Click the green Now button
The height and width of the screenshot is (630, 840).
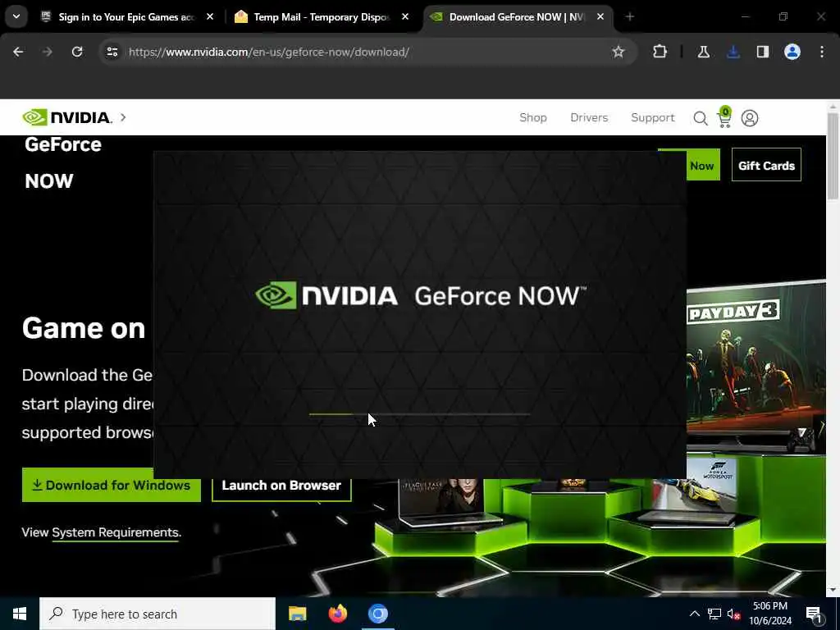703,165
